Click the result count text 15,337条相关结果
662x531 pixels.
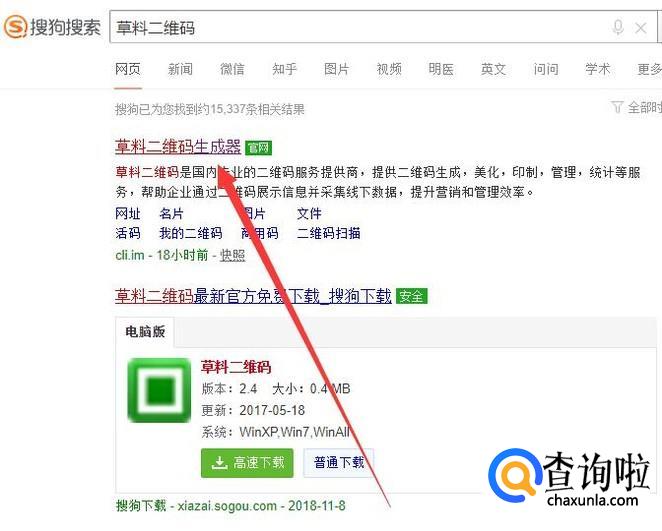pyautogui.click(x=257, y=109)
